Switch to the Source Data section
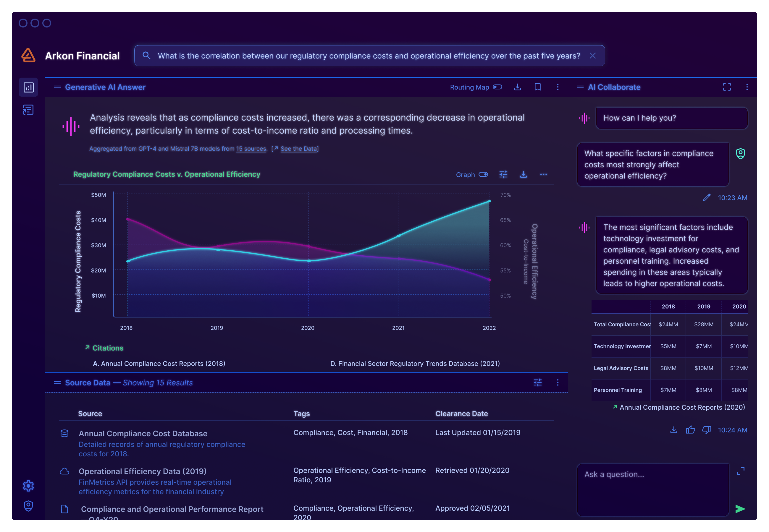 click(x=87, y=382)
